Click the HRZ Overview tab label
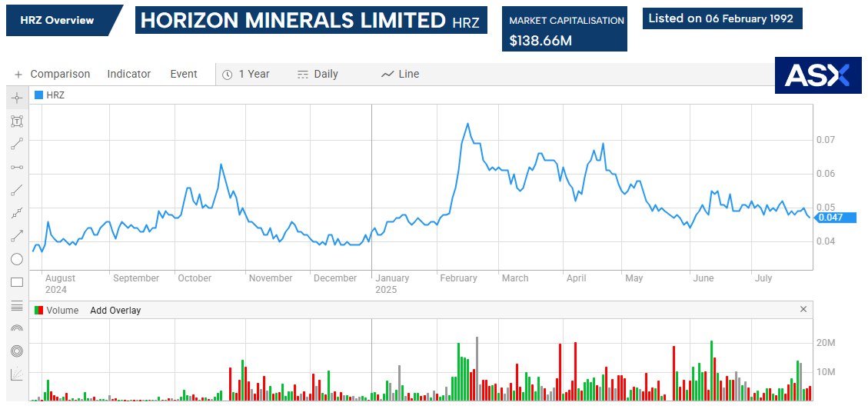 click(58, 21)
